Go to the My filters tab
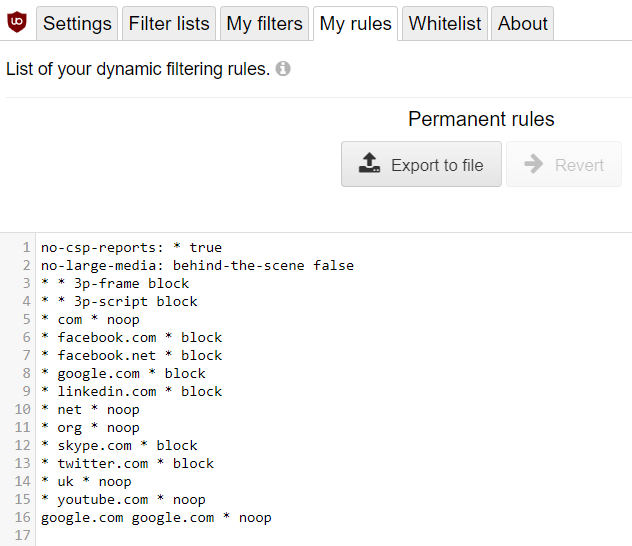The height and width of the screenshot is (546, 632). [264, 24]
